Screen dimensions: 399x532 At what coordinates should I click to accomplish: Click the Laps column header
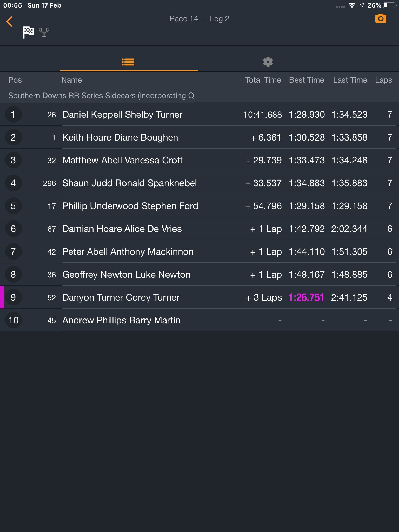[x=383, y=80]
